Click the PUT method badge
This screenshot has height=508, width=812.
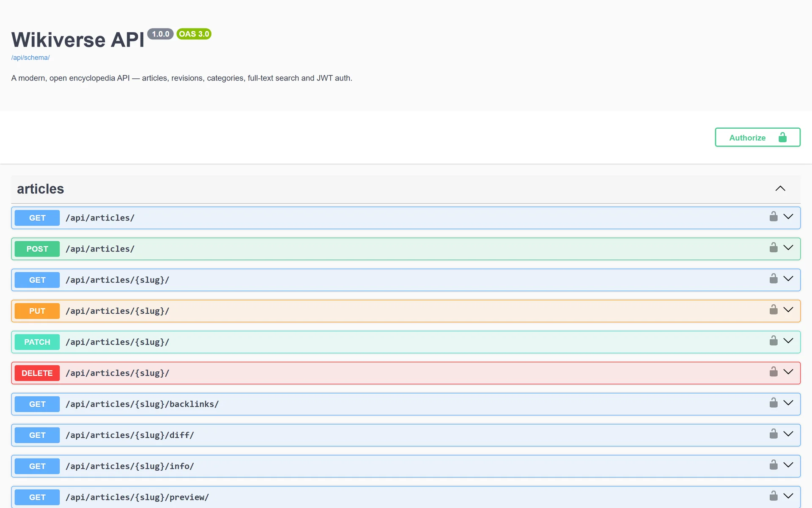(x=37, y=311)
